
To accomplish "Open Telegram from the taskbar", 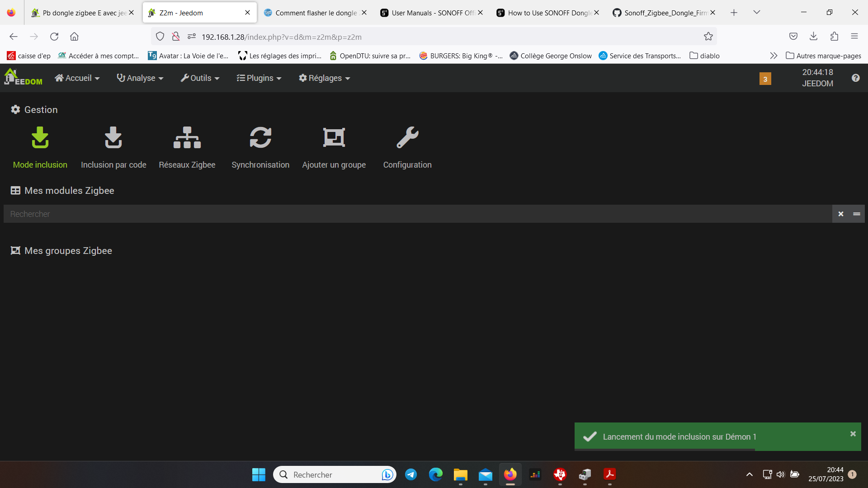I will 411,474.
